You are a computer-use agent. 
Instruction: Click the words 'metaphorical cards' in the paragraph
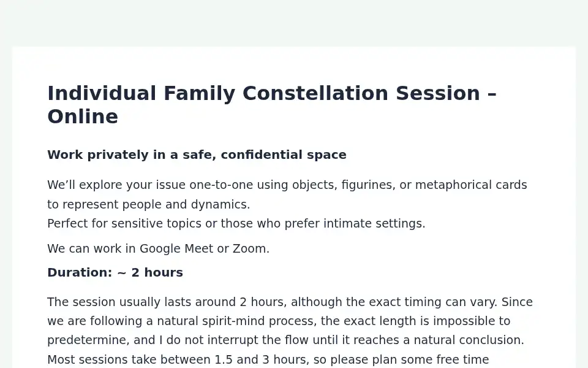point(471,185)
